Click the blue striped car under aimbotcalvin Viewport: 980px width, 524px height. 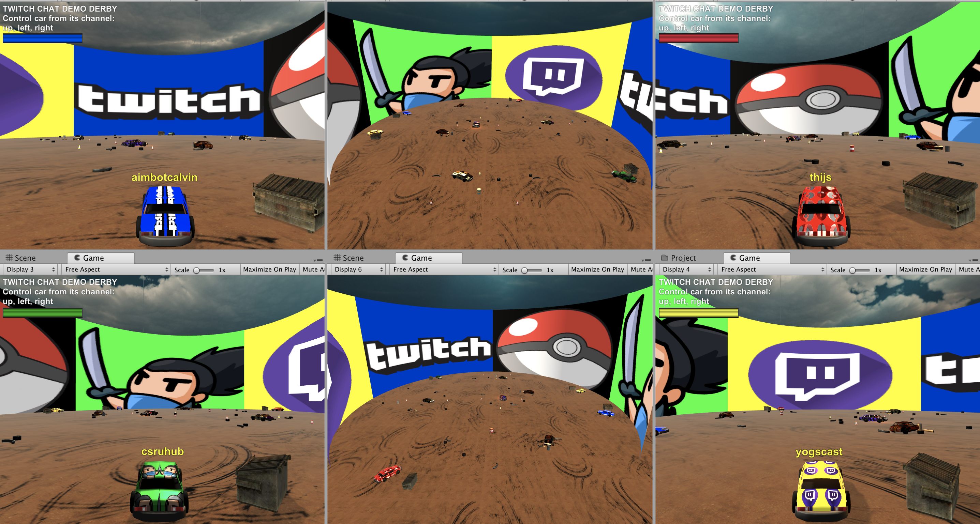[165, 216]
